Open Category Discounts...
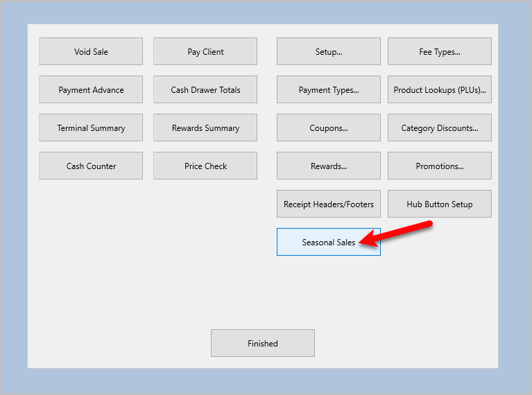 pos(440,128)
